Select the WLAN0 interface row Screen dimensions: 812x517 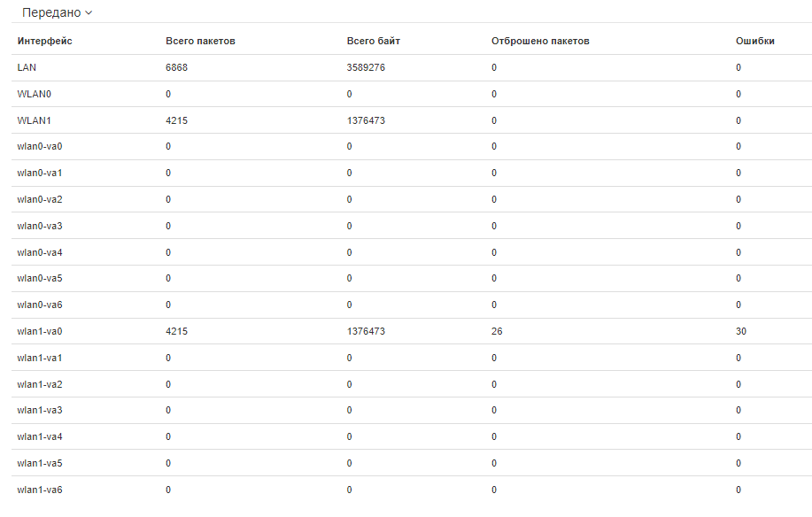[x=32, y=94]
